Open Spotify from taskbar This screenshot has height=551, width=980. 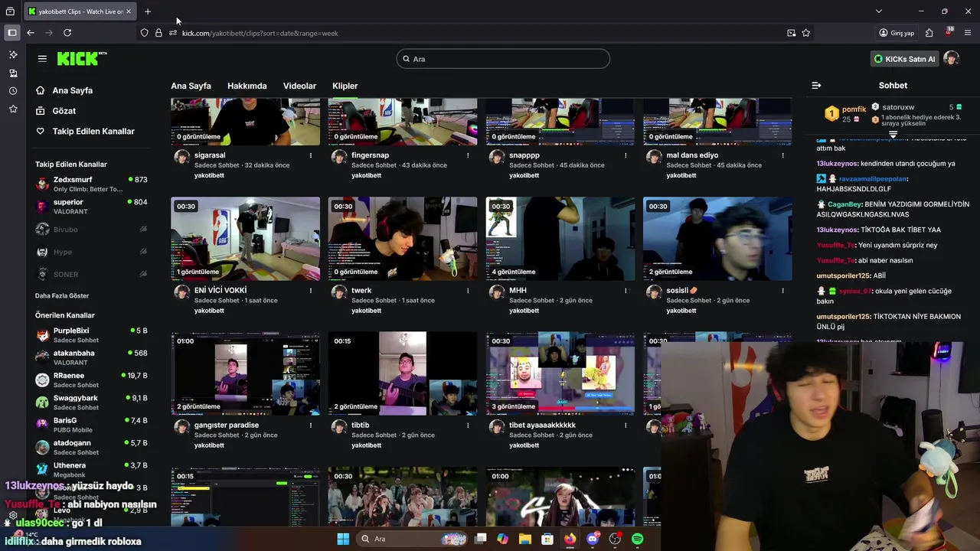(x=638, y=539)
